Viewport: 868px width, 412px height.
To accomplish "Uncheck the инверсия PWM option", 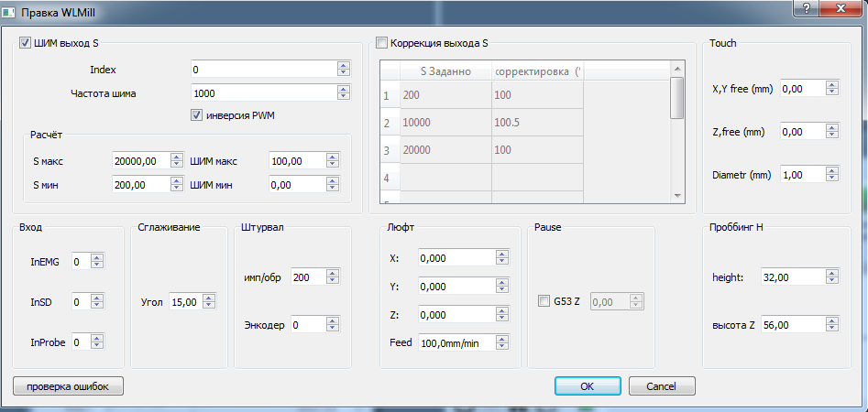I will 196,115.
